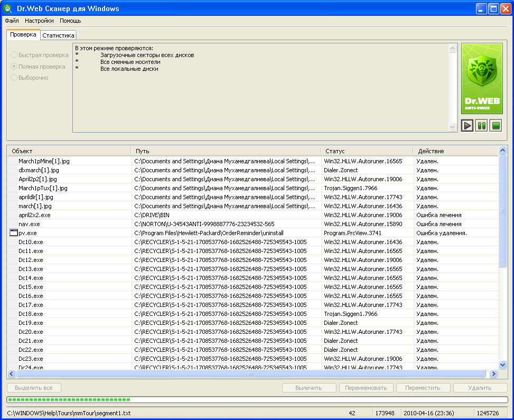Click the Ошибка удаления action cell

442,233
